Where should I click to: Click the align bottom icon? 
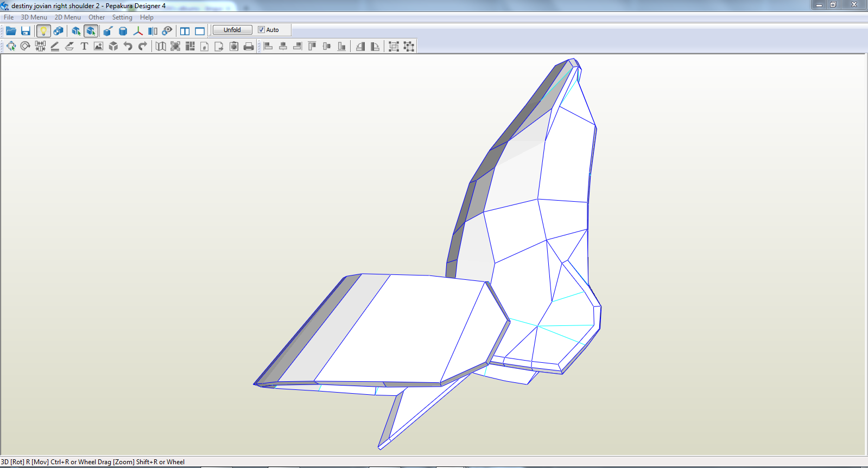341,46
